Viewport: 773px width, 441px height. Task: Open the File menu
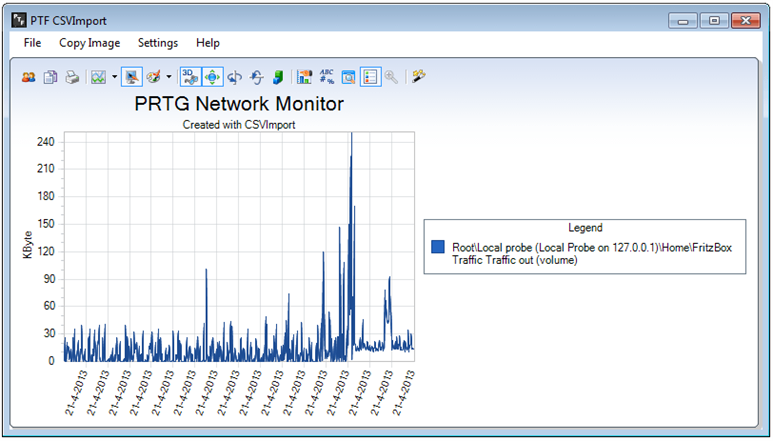click(33, 43)
